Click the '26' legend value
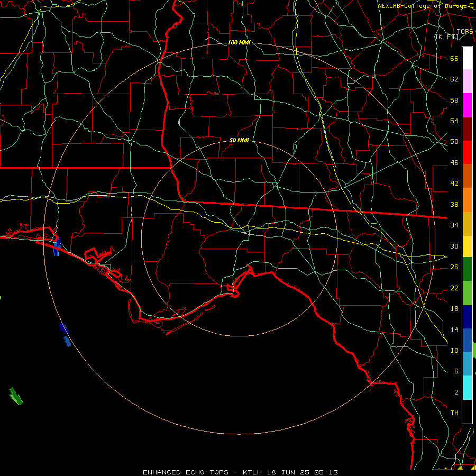The width and height of the screenshot is (476, 476). [x=454, y=267]
